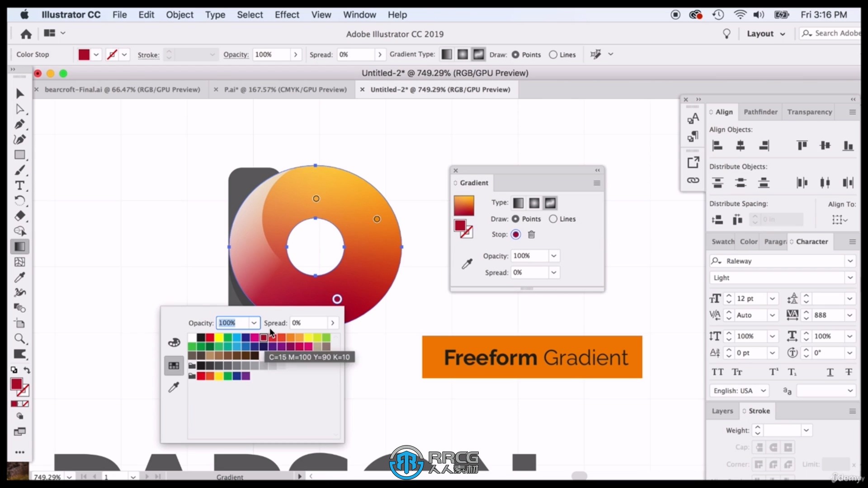Open the Object menu
The image size is (868, 488).
(x=179, y=14)
